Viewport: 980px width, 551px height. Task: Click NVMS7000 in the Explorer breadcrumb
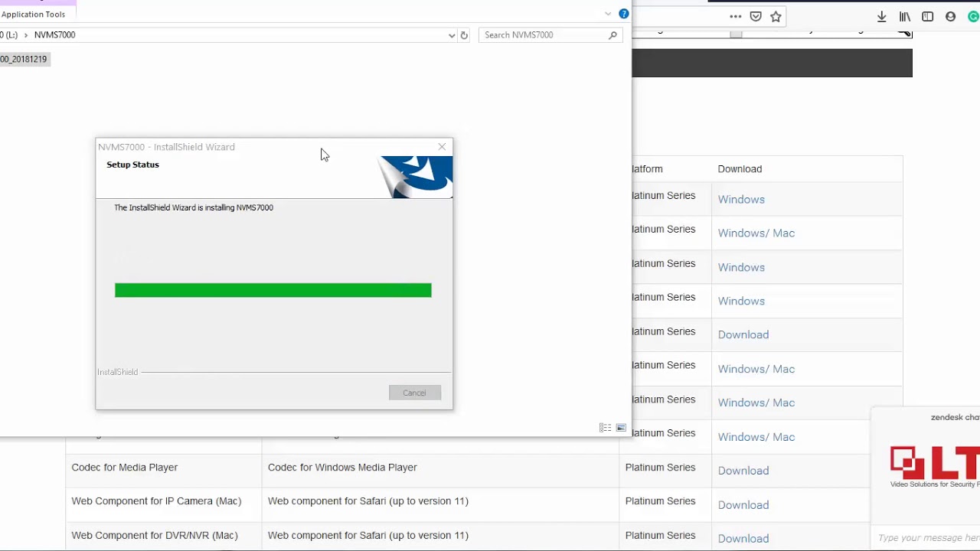click(54, 35)
